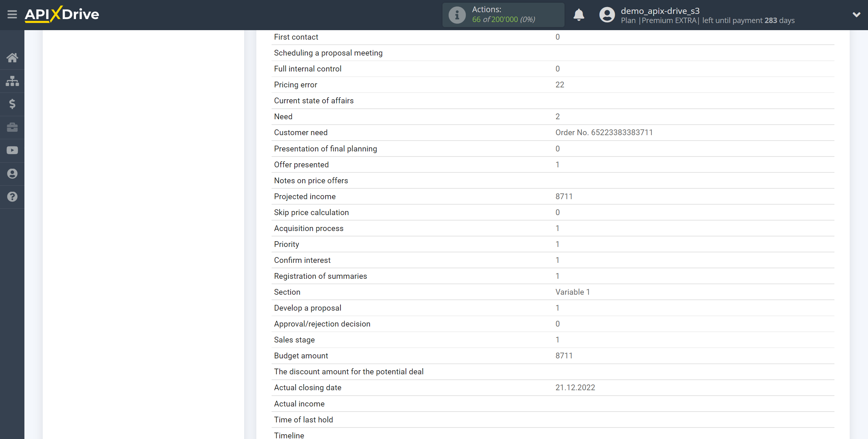Screen dimensions: 868x439
Task: Select the Pricing error value 22
Action: pos(560,85)
